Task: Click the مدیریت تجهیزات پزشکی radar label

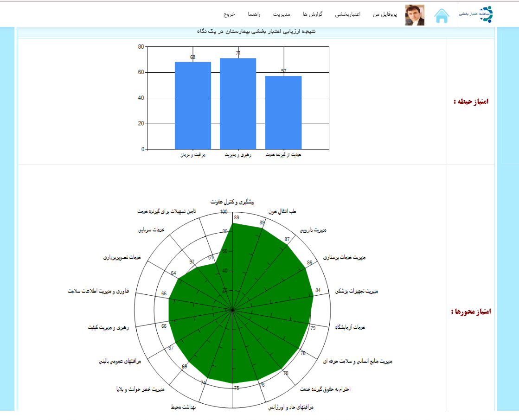Action: [x=357, y=291]
